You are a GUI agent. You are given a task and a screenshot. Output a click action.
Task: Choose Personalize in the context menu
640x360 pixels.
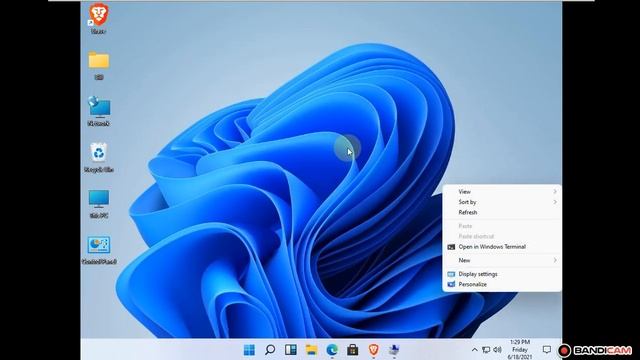click(502, 284)
